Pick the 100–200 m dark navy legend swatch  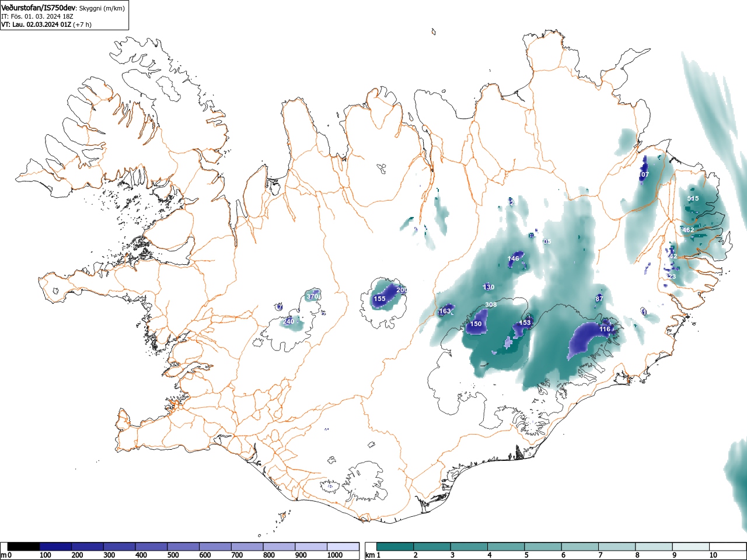56,547
